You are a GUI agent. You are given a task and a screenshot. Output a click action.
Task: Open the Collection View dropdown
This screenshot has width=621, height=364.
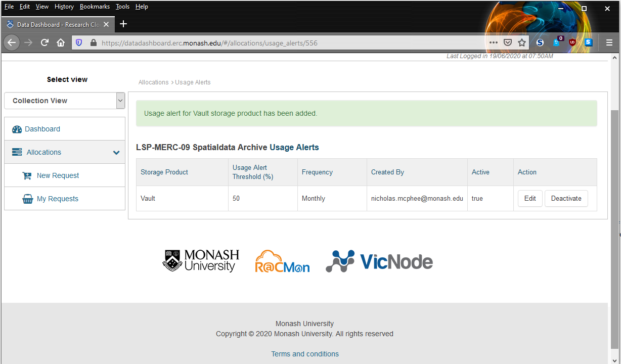(64, 101)
